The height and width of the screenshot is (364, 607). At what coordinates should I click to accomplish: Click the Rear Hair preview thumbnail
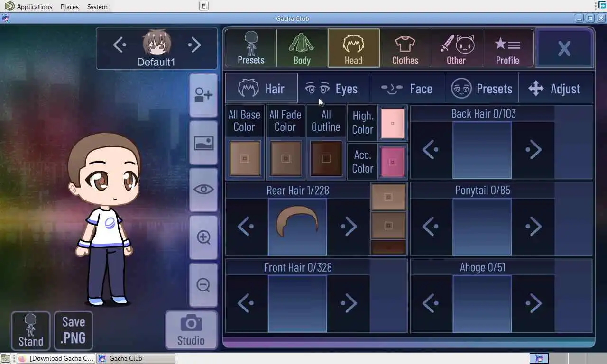(297, 227)
